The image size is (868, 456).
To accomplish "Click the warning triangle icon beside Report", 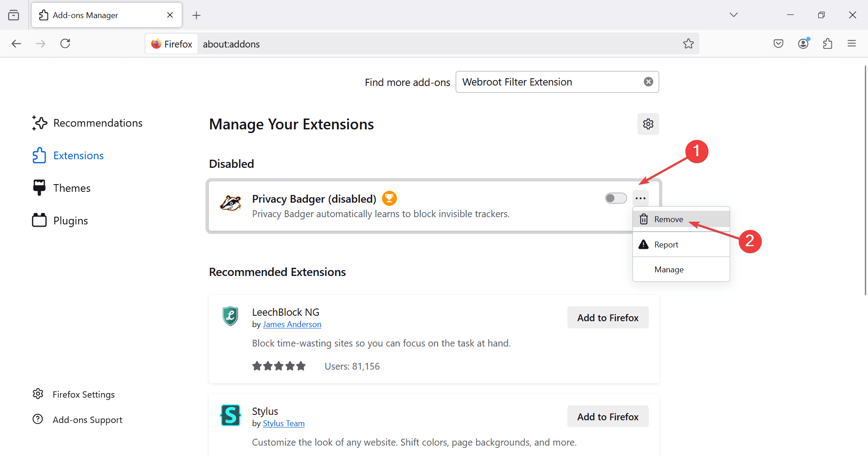I will [x=643, y=244].
